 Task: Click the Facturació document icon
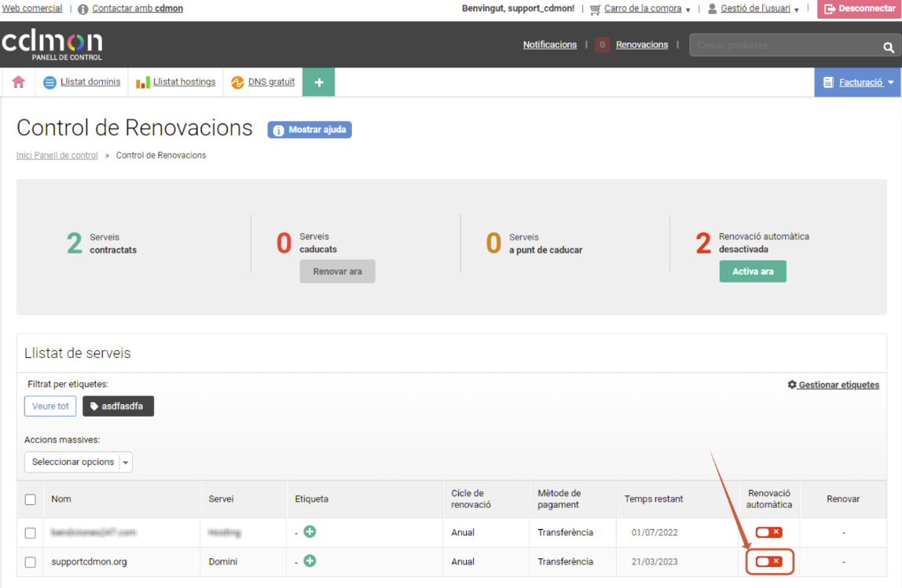pos(828,82)
